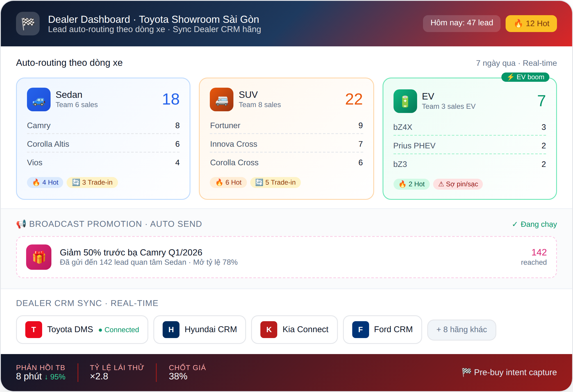Click the 7 ngày qua · Real-time label
The image size is (573, 392).
516,63
